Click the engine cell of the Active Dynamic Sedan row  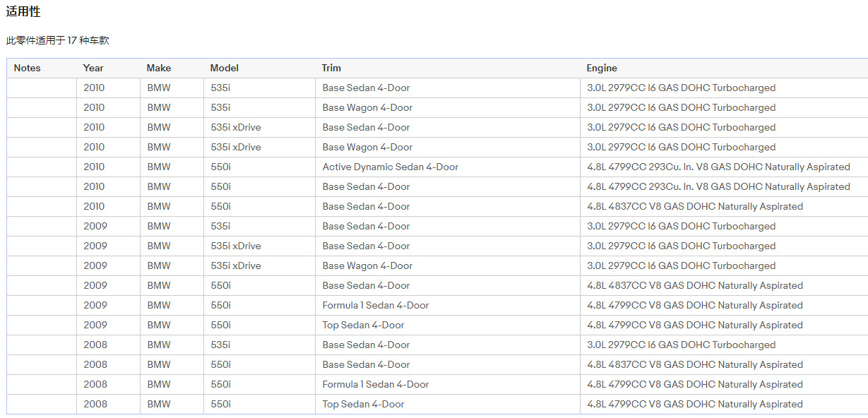click(718, 167)
